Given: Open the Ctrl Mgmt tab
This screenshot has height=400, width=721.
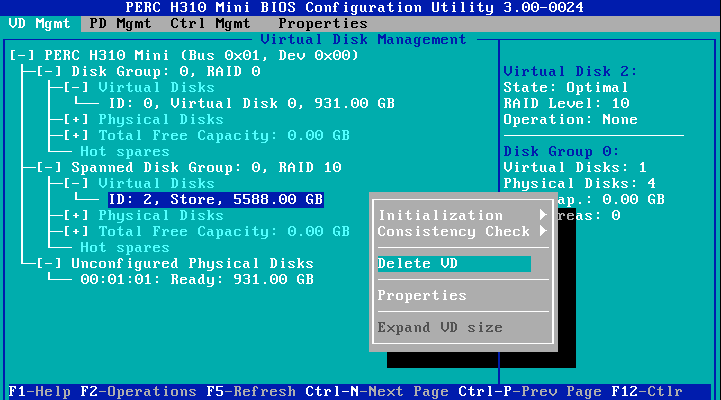Looking at the screenshot, I should coord(209,23).
